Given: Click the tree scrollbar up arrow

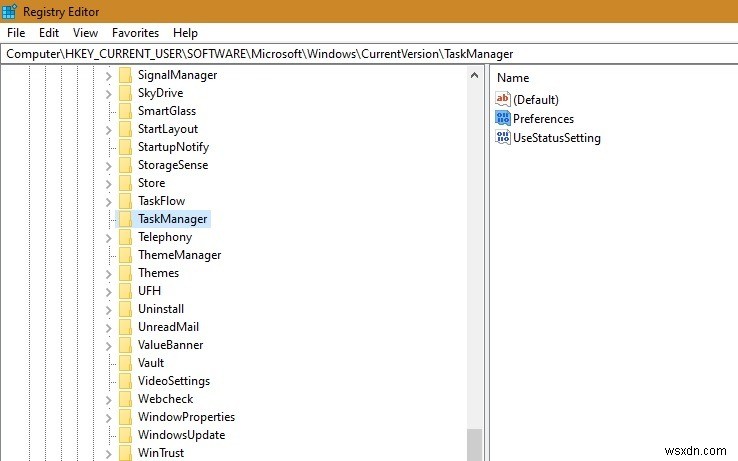Looking at the screenshot, I should pos(474,75).
